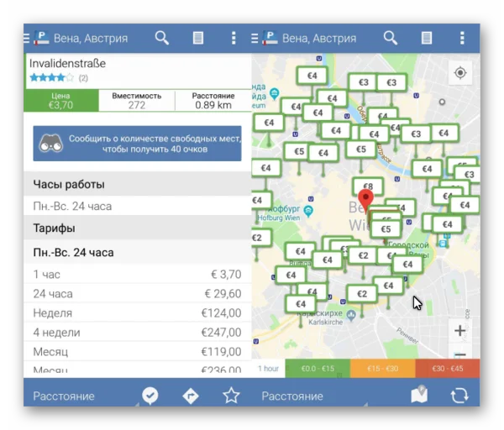Switch the map view with the map icon
The image size is (504, 430).
pyautogui.click(x=420, y=396)
